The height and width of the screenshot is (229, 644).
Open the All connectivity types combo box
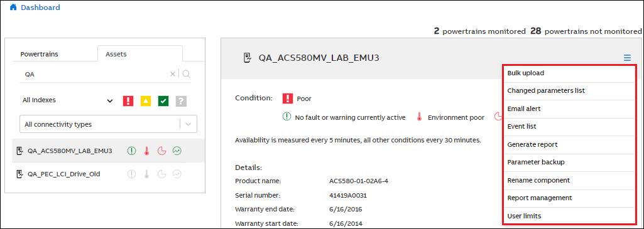click(109, 124)
